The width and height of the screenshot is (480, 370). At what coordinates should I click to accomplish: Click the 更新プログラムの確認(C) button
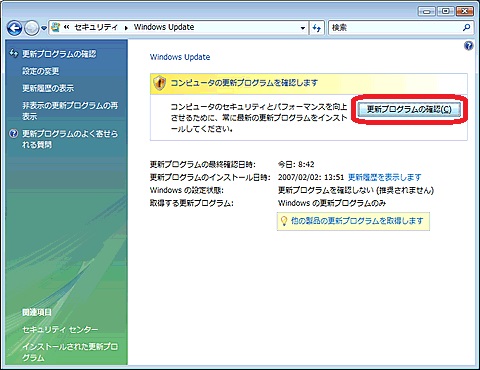click(x=409, y=109)
